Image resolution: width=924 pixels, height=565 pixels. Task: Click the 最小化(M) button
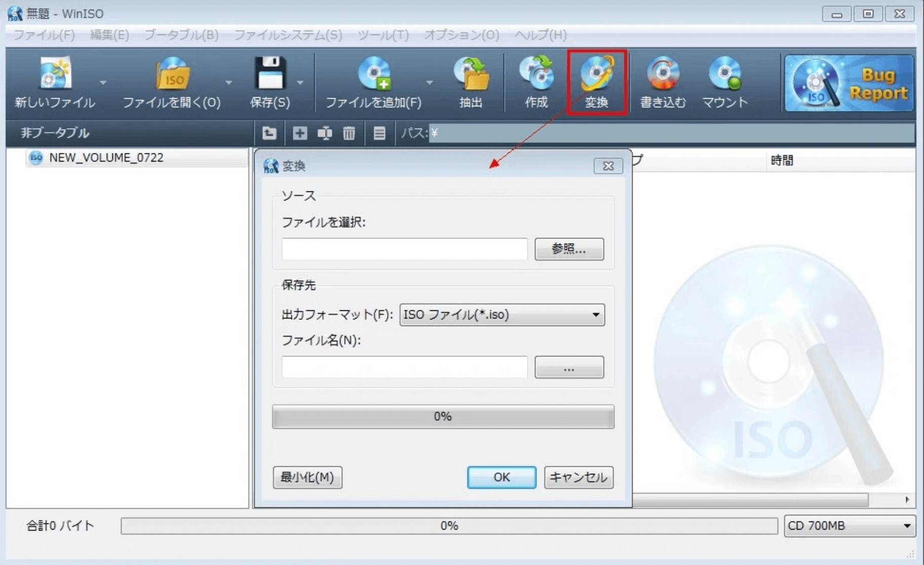tap(307, 477)
